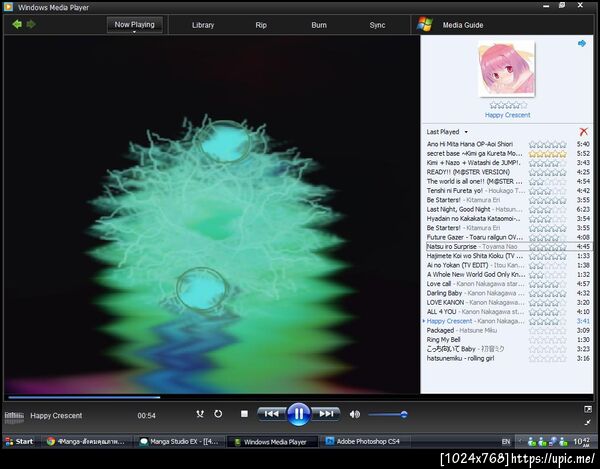
Task: Click the blue arrow in the list pane
Action: tap(582, 43)
